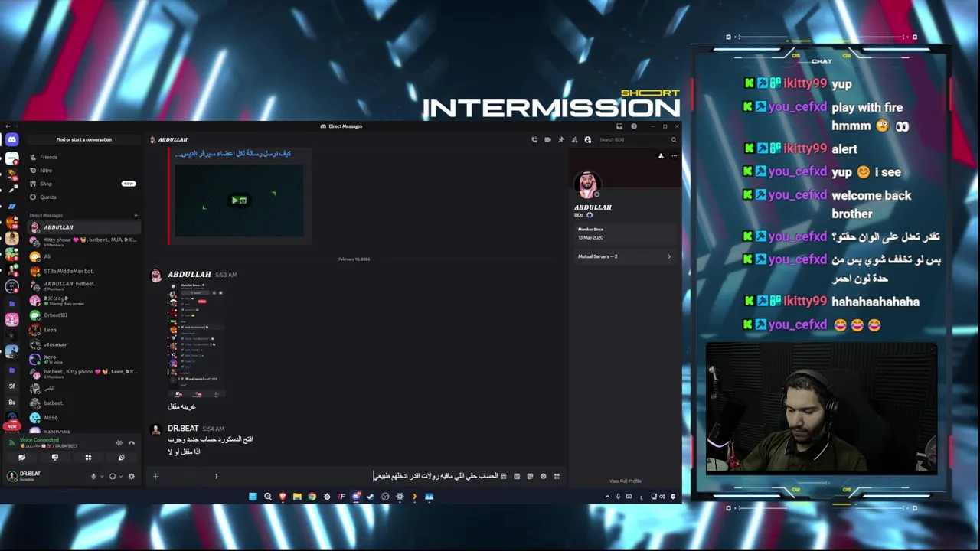This screenshot has height=551, width=980.
Task: Open apps launcher in message bar
Action: [557, 476]
